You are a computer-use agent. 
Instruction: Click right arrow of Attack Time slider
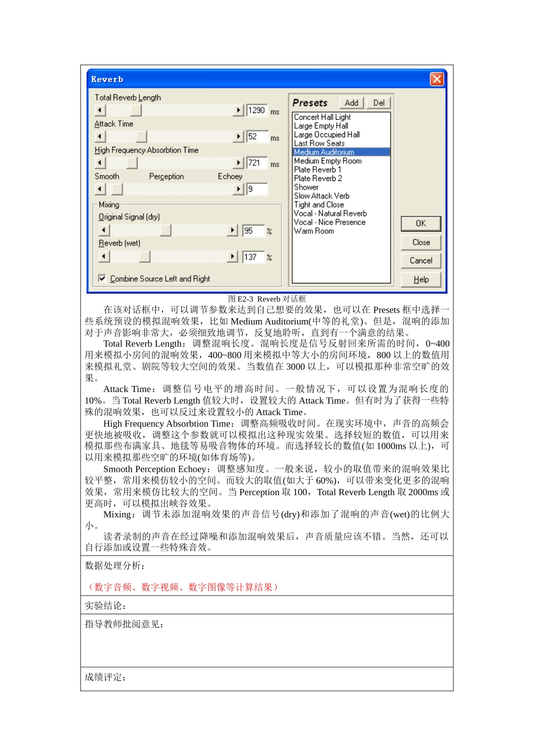tap(239, 137)
